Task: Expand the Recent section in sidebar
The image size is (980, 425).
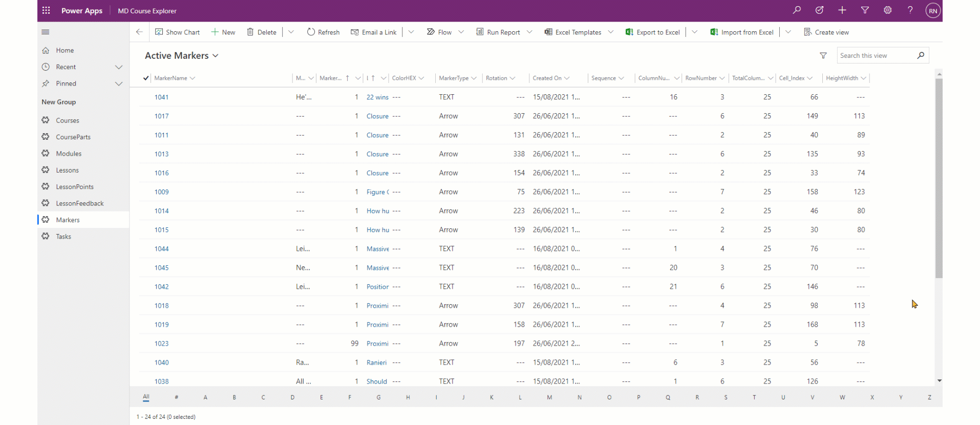Action: click(x=119, y=67)
